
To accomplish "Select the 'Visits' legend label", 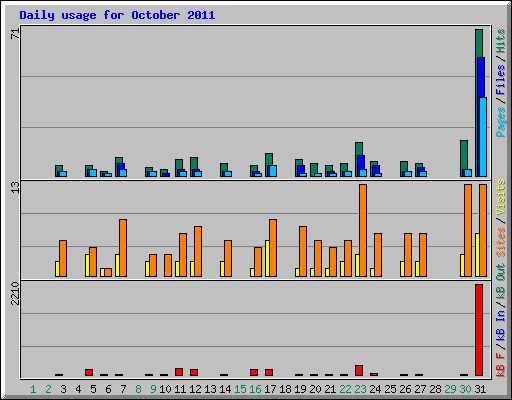I will [x=500, y=197].
